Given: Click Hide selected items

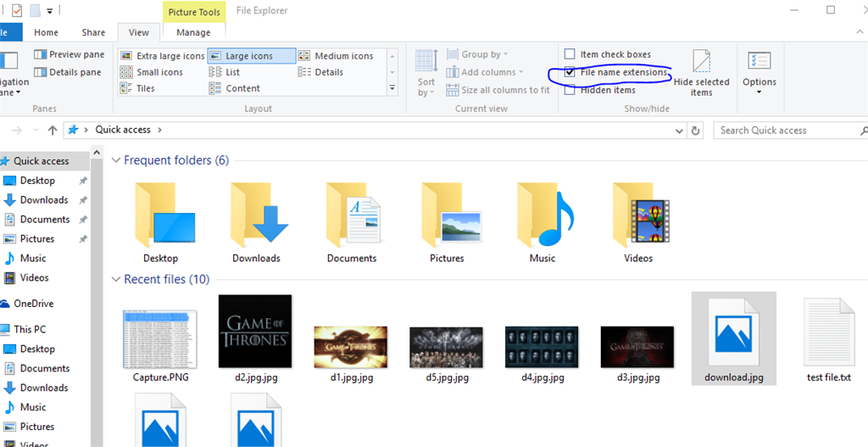Looking at the screenshot, I should click(701, 72).
